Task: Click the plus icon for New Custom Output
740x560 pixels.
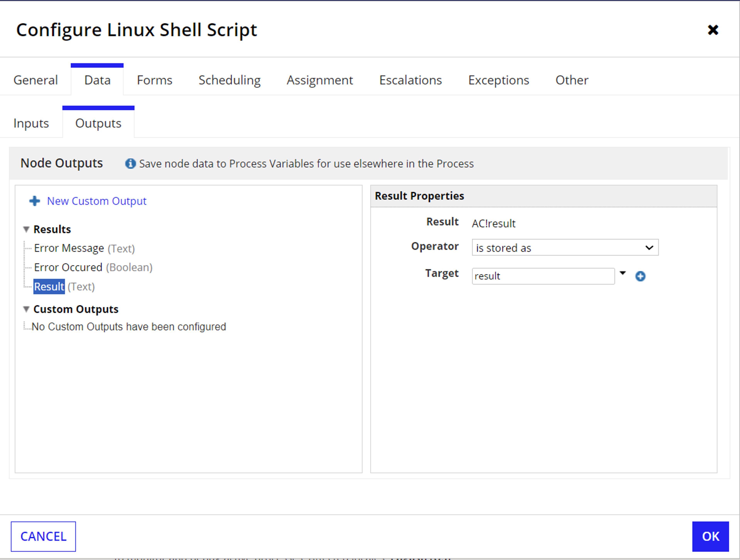Action: [34, 201]
